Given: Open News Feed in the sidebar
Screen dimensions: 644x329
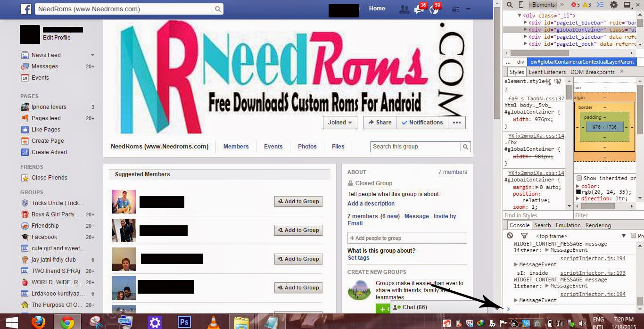Looking at the screenshot, I should (46, 55).
